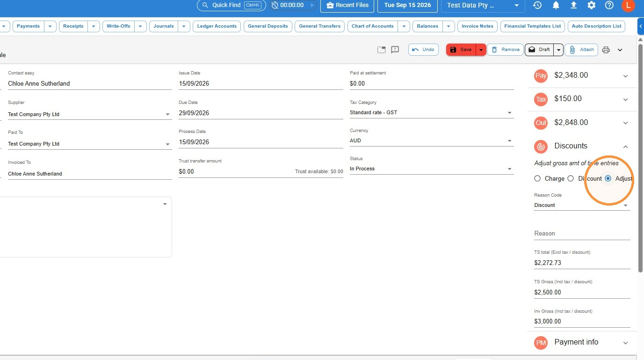This screenshot has height=360, width=644.
Task: Open Recent Files
Action: click(347, 5)
